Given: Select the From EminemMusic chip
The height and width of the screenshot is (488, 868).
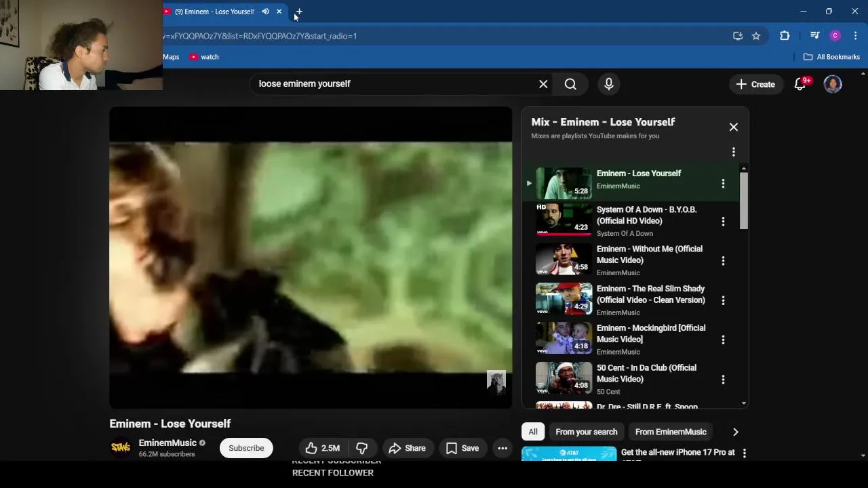Looking at the screenshot, I should pyautogui.click(x=671, y=432).
